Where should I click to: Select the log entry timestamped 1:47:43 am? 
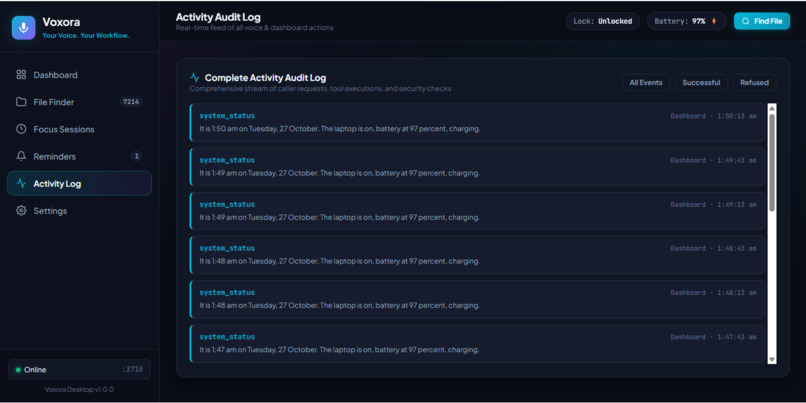(478, 343)
